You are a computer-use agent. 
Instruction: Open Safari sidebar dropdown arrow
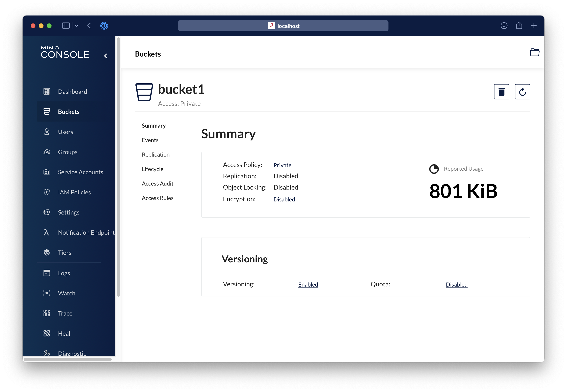click(77, 26)
